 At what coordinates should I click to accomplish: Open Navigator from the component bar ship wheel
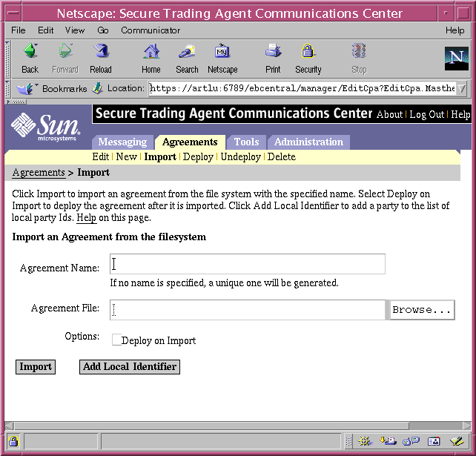pyautogui.click(x=365, y=441)
